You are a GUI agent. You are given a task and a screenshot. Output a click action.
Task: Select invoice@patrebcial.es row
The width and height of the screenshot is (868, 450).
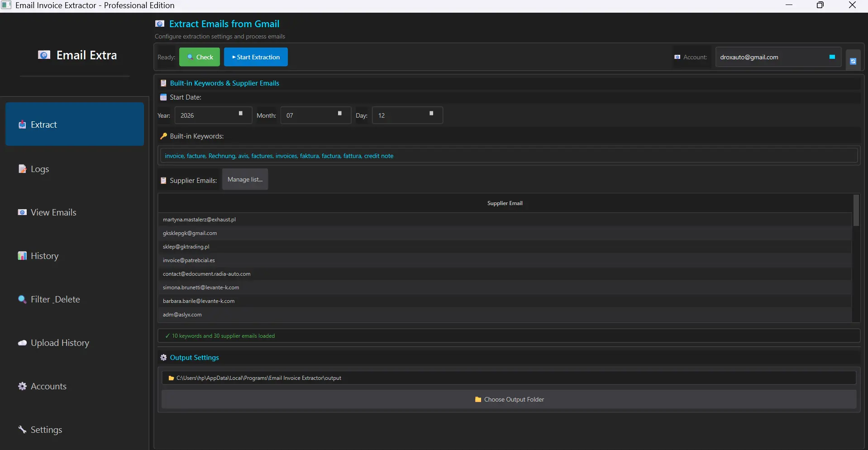[505, 260]
